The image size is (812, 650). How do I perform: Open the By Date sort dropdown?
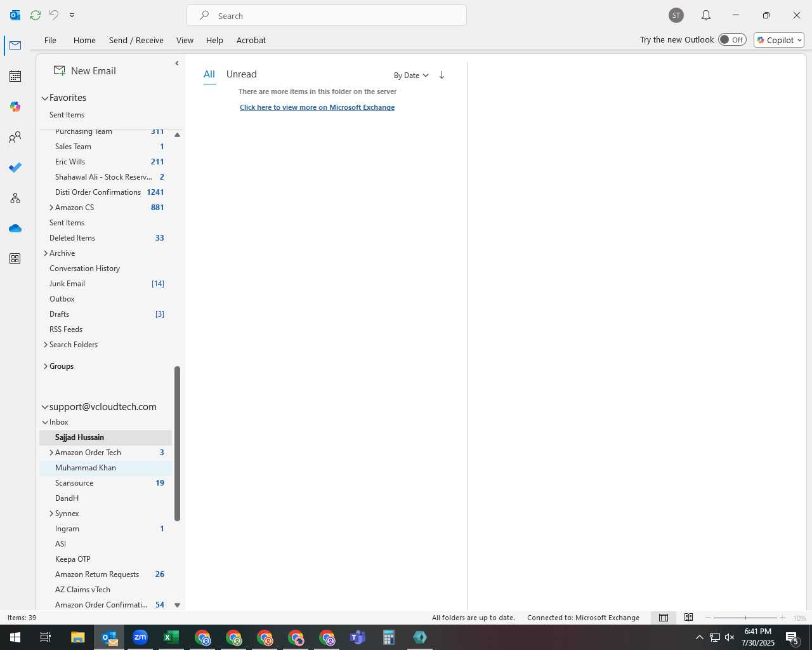(x=411, y=75)
